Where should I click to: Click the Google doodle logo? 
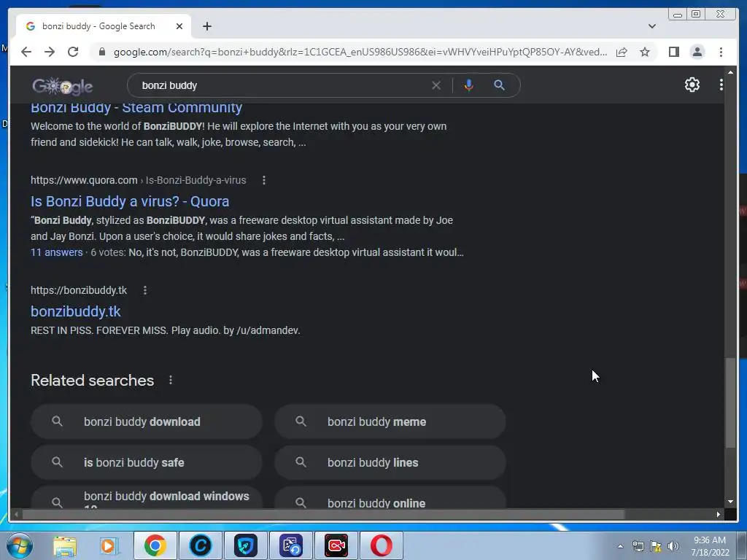tap(63, 86)
